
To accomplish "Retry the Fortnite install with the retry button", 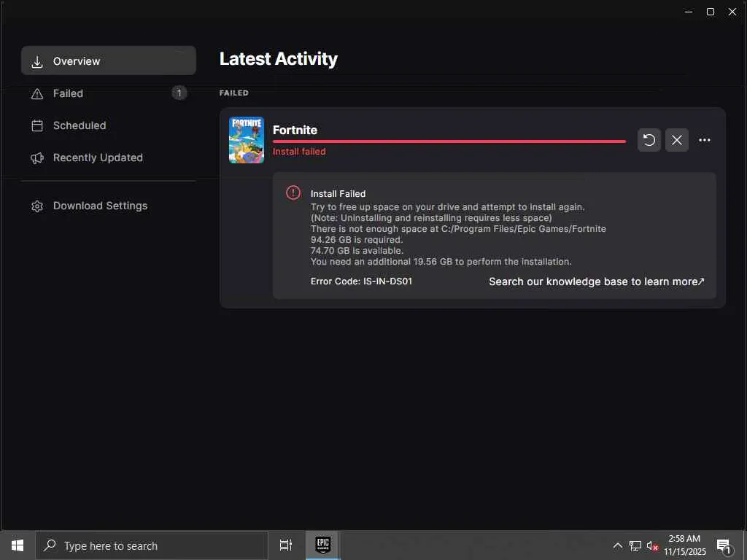I will coord(649,140).
